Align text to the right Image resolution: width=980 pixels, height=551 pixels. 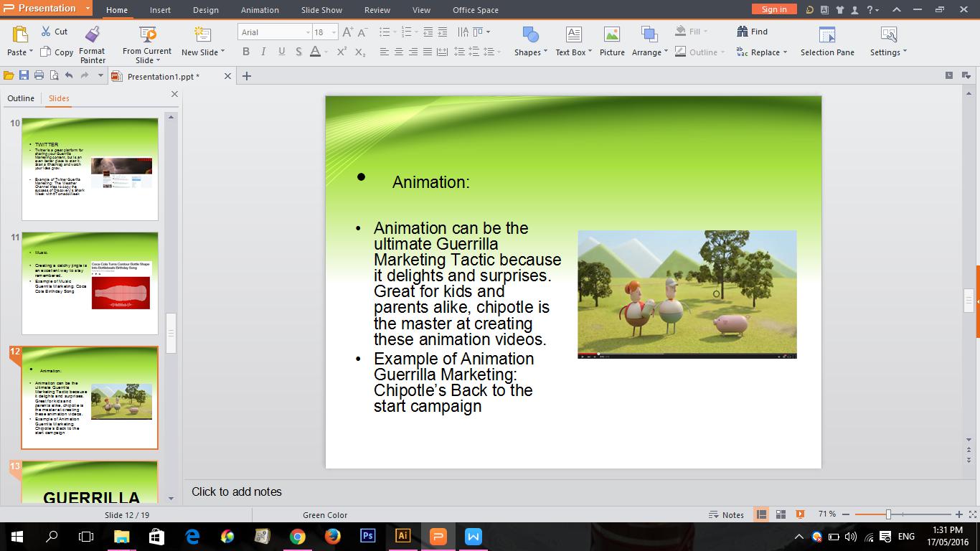pos(413,52)
